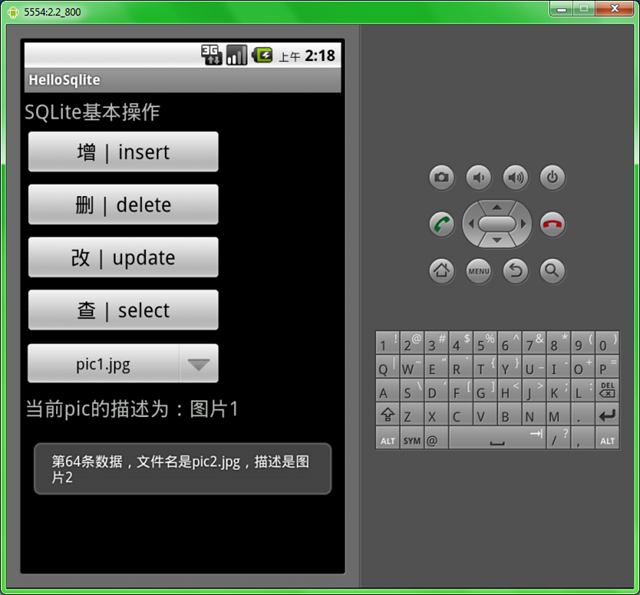Click the 3G data status icon

click(211, 55)
